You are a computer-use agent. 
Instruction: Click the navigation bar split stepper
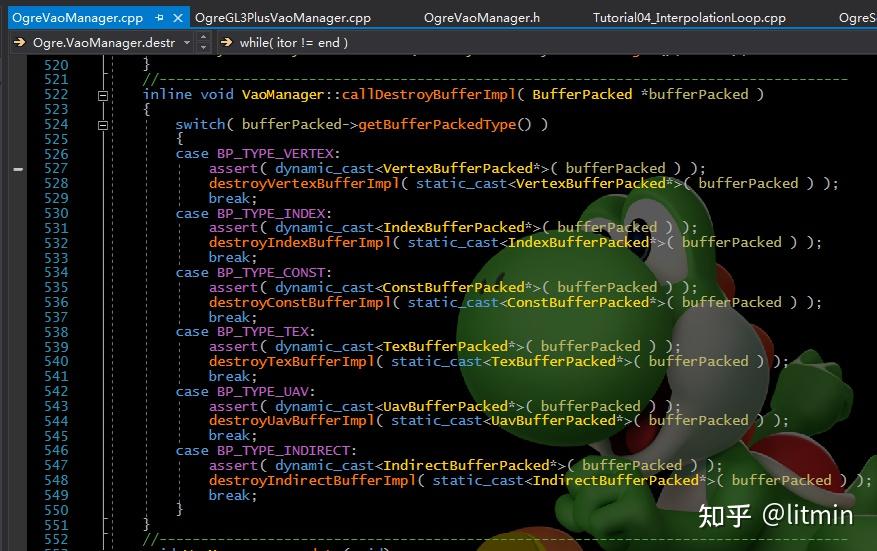click(x=204, y=43)
